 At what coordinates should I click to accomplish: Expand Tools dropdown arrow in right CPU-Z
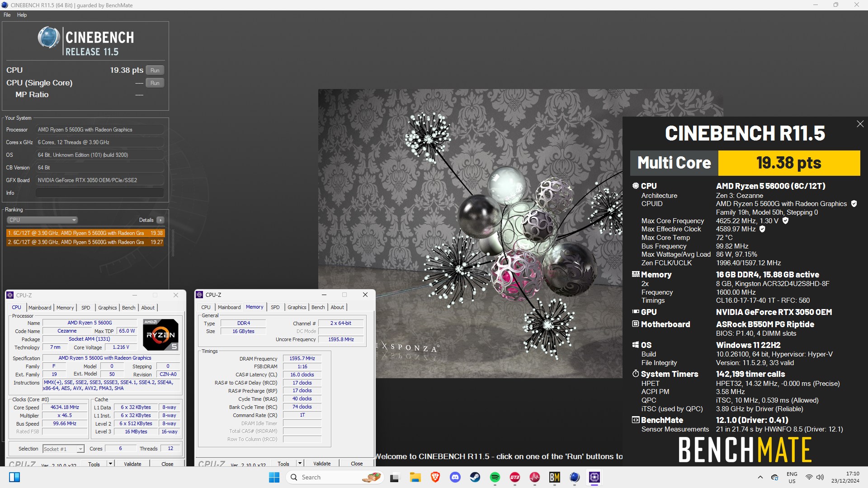[299, 464]
